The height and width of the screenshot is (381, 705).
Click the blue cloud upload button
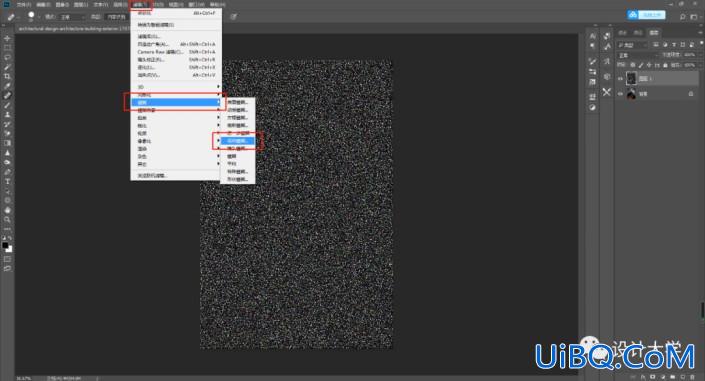646,15
